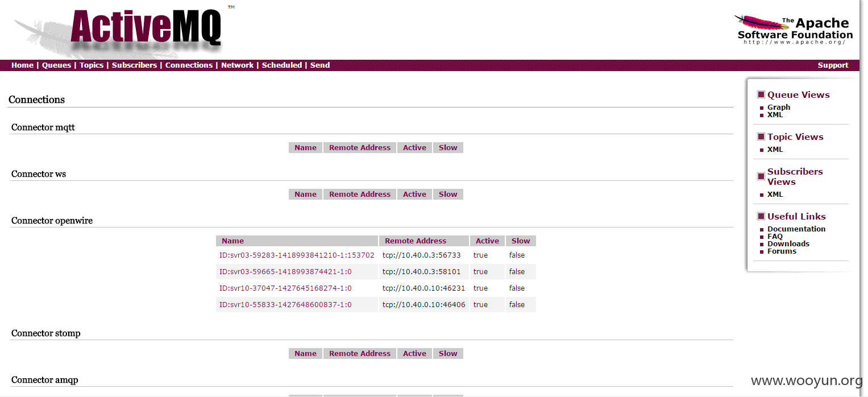Viewport: 868px width, 397px height.
Task: Click the Subscribers Views square bullet icon
Action: [x=761, y=177]
